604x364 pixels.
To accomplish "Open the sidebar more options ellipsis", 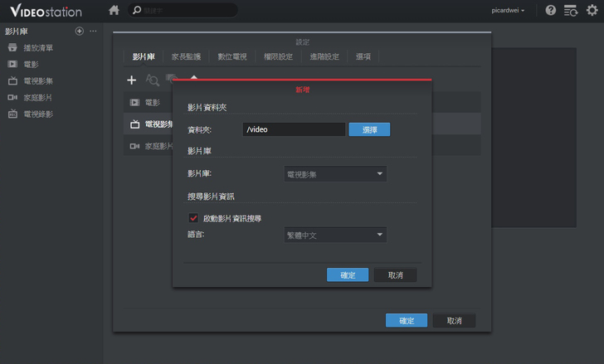I will [93, 31].
